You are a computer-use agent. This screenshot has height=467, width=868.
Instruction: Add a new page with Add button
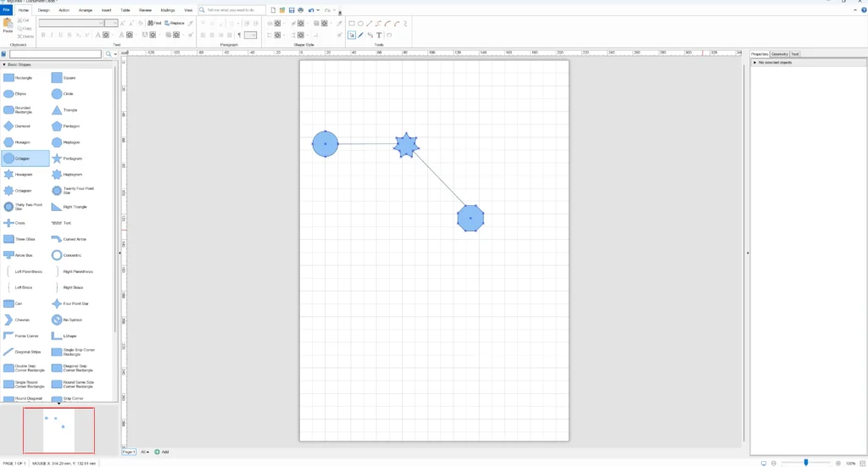tap(162, 452)
